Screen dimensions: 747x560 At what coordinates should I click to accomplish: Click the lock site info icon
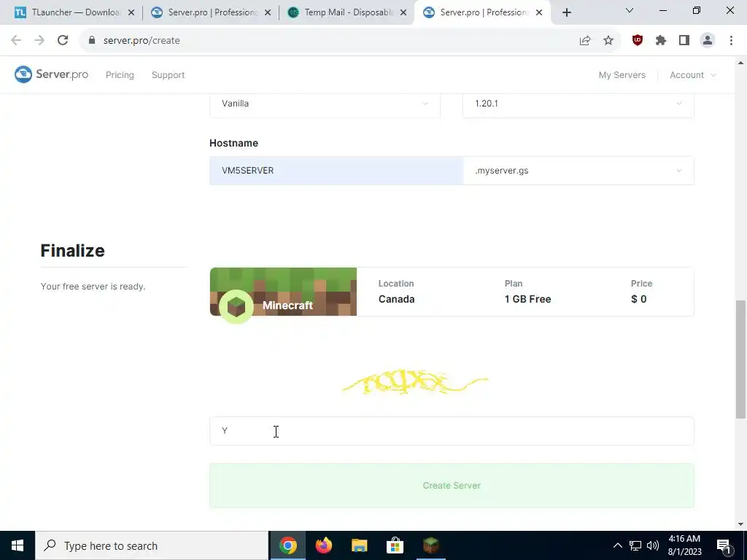[92, 41]
